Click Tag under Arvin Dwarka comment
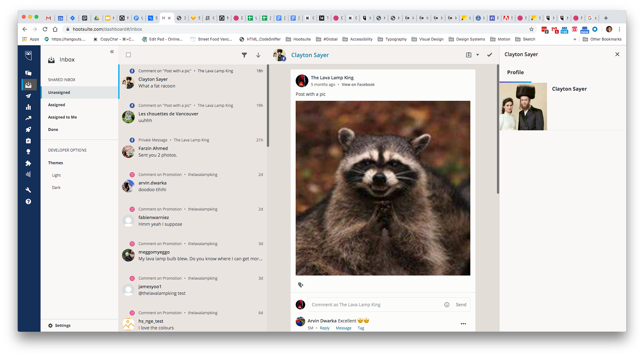This screenshot has height=357, width=644. tap(361, 328)
